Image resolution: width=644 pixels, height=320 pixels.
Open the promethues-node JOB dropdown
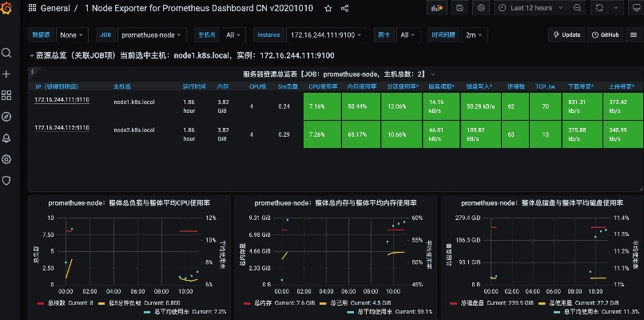[152, 35]
